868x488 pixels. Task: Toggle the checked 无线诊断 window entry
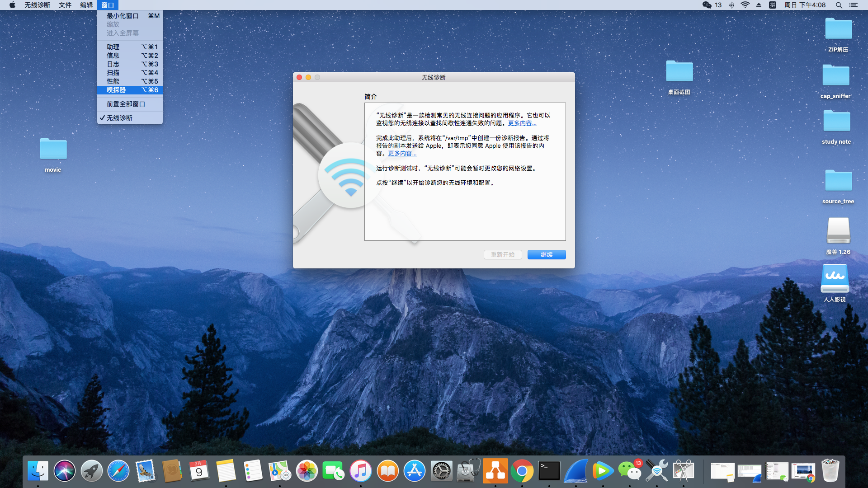(x=120, y=118)
